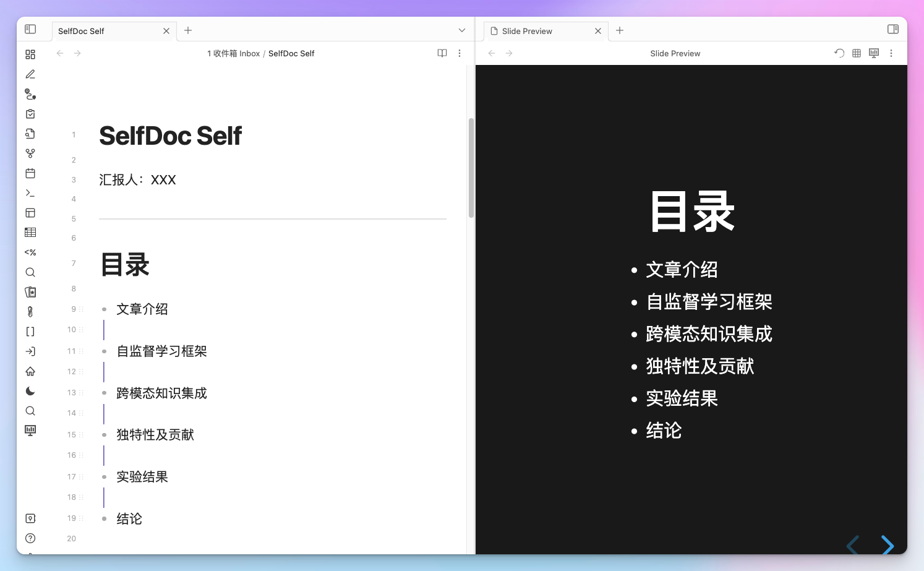The height and width of the screenshot is (571, 924).
Task: Open grid view in the Slide Preview toolbar
Action: (857, 53)
